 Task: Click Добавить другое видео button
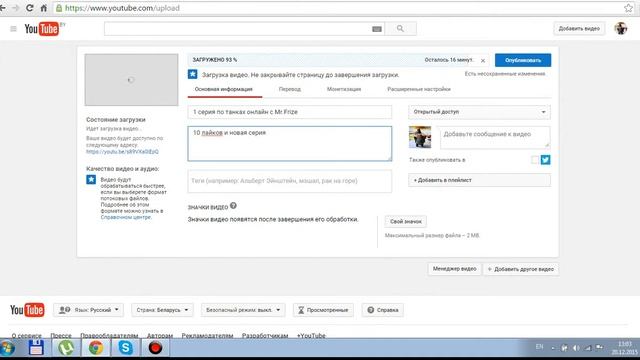(x=521, y=269)
